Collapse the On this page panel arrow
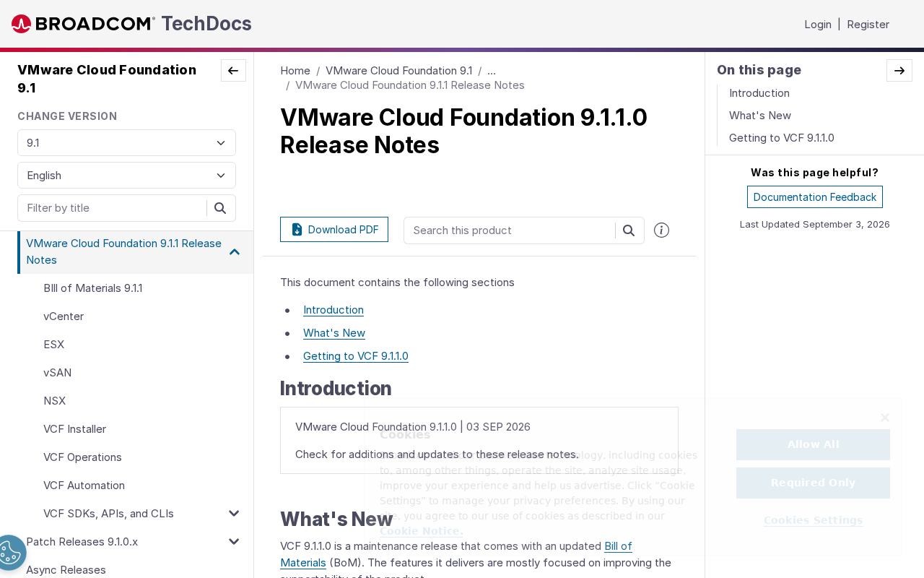924x578 pixels. 899,71
